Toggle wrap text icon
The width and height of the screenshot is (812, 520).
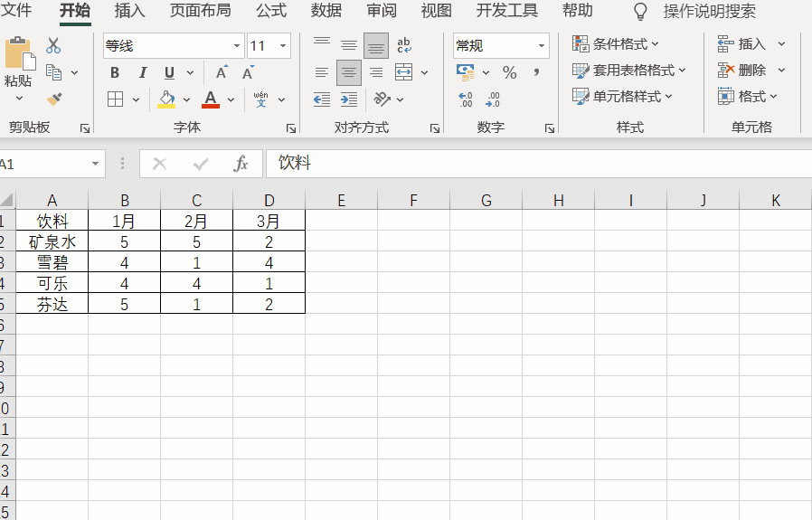tap(404, 45)
